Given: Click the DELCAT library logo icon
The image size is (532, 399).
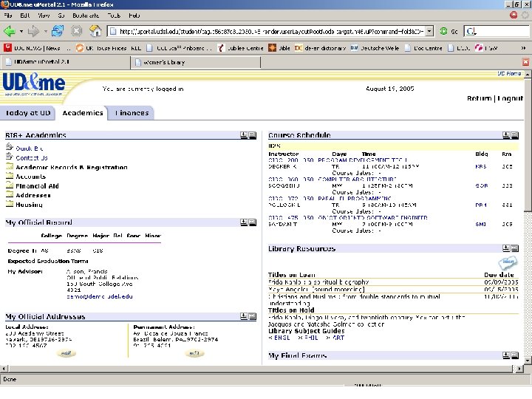Looking at the screenshot, I should pos(507,262).
